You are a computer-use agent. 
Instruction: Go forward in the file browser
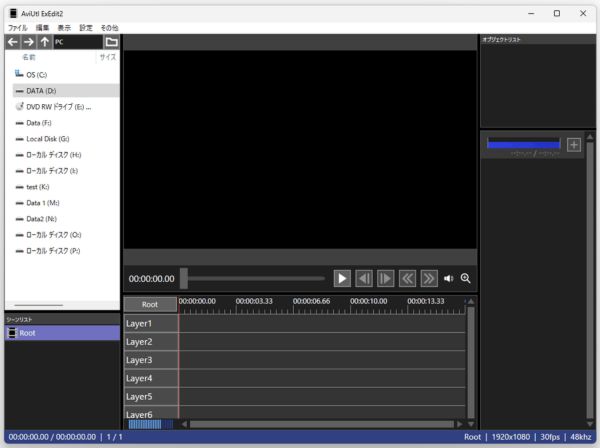coord(29,42)
